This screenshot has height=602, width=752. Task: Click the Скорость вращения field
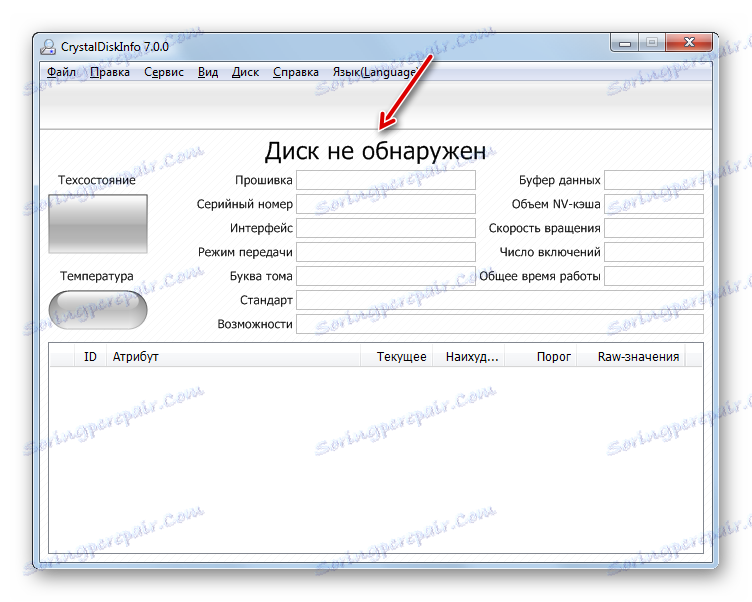click(654, 228)
